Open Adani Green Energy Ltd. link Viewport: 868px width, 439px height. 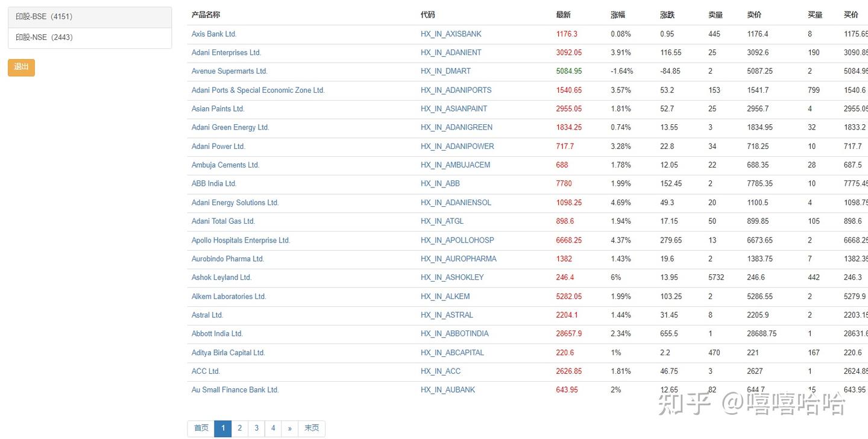tap(230, 128)
